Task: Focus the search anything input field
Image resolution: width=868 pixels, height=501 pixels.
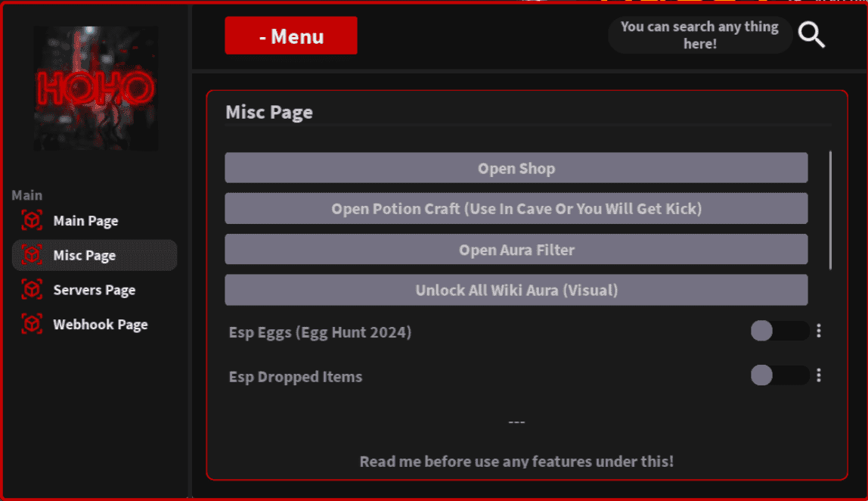Action: coord(699,35)
